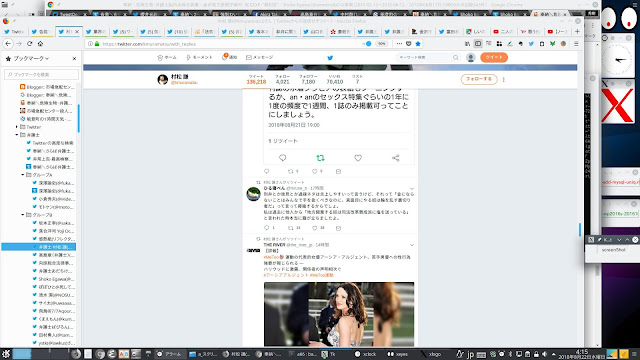Open Twitter Messages (メッセージ) navigation
Viewport: 640px width, 360px height.
260,58
